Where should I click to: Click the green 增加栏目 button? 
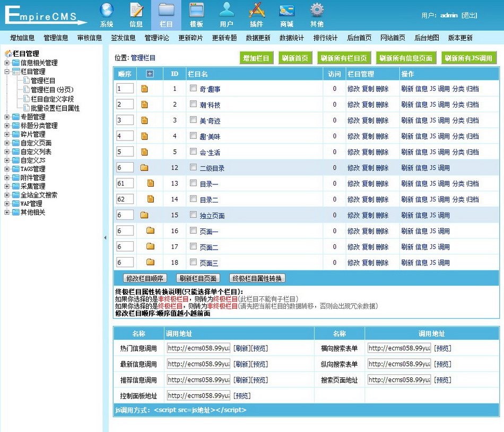[256, 58]
